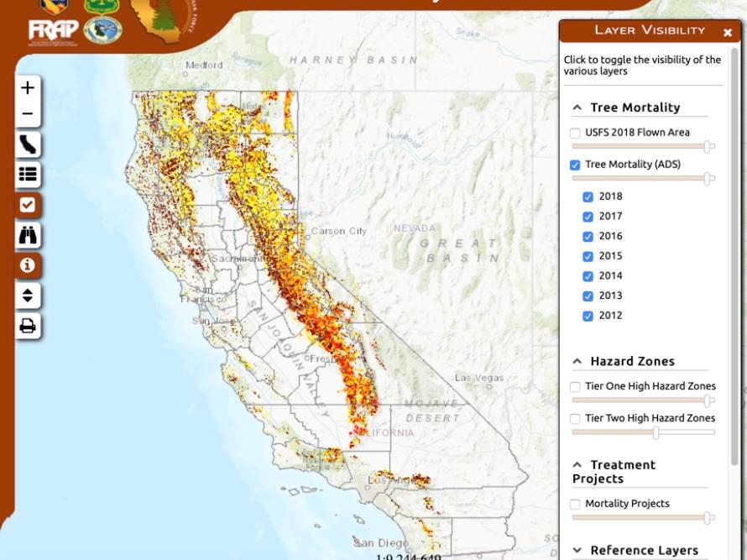Collapse the Tree Mortality section

576,107
